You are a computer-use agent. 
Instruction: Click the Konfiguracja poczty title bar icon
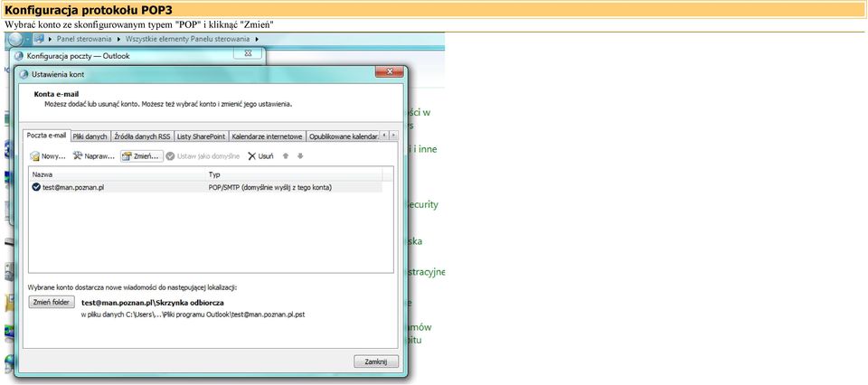(19, 56)
